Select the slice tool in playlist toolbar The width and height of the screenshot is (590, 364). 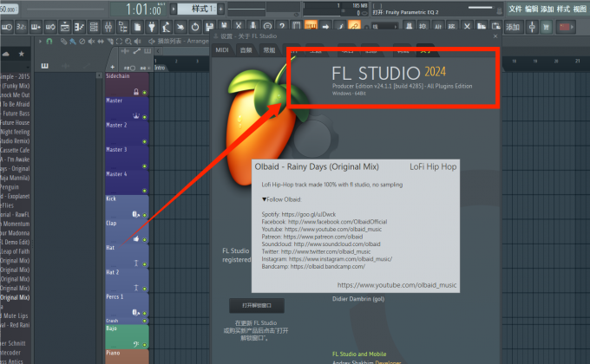point(110,42)
